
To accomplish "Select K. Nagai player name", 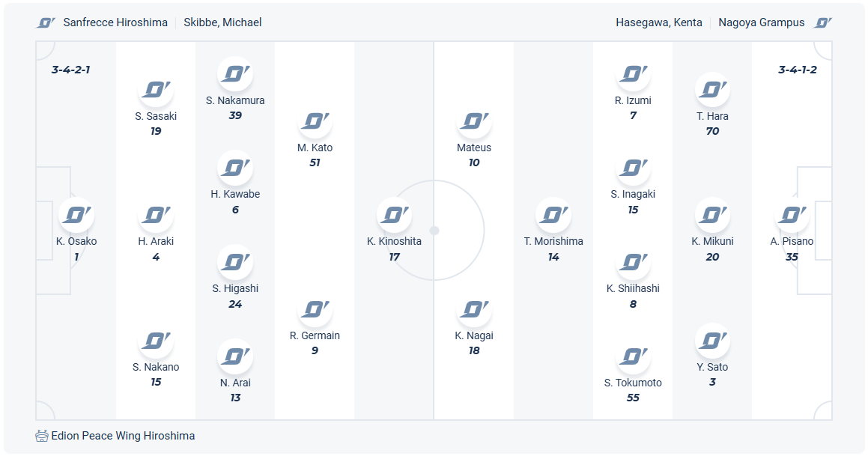I will [x=474, y=335].
